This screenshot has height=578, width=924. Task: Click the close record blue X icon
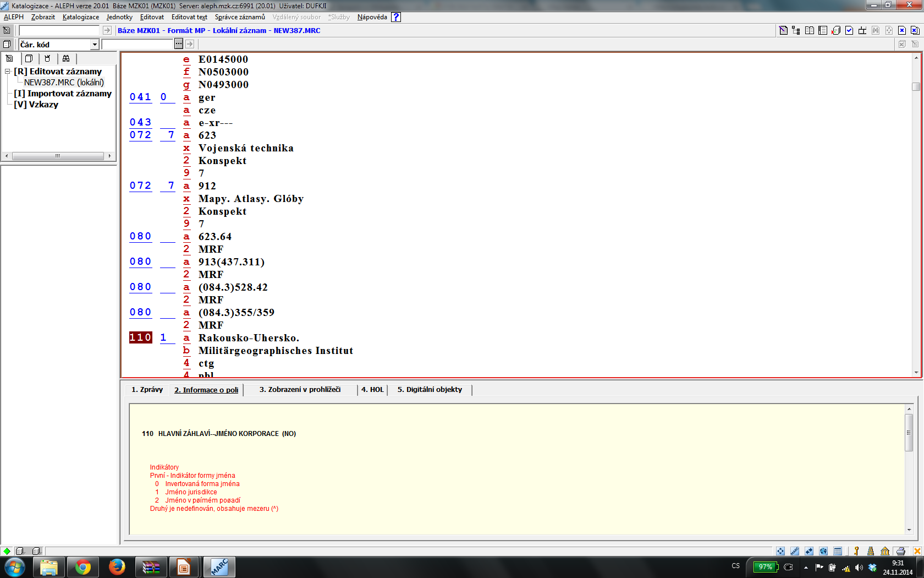coord(902,30)
